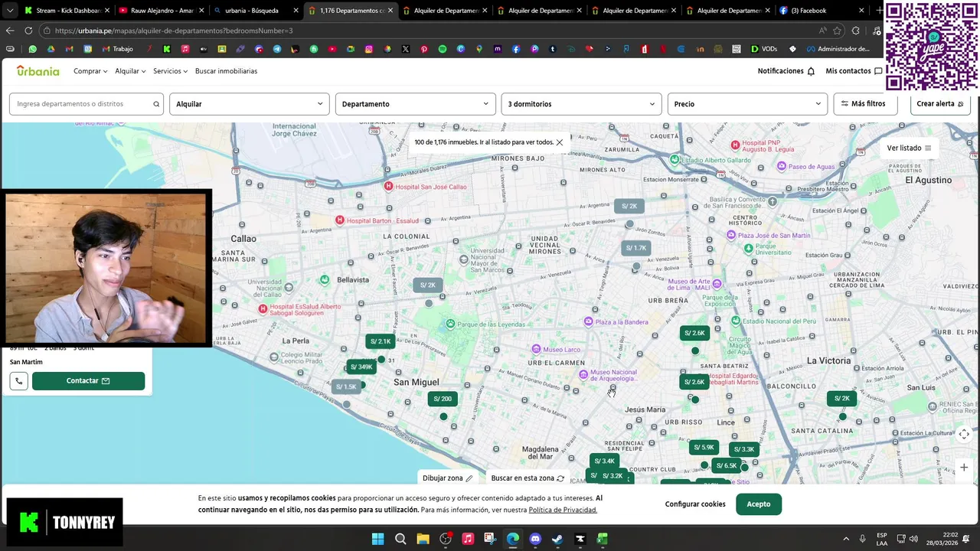Click the phone icon on the listing card

(18, 381)
